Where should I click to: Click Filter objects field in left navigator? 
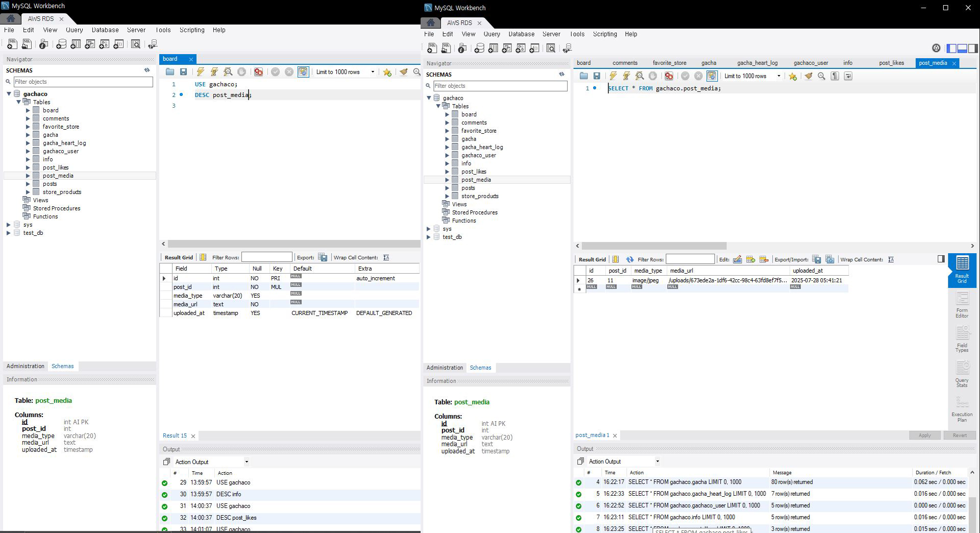(83, 82)
